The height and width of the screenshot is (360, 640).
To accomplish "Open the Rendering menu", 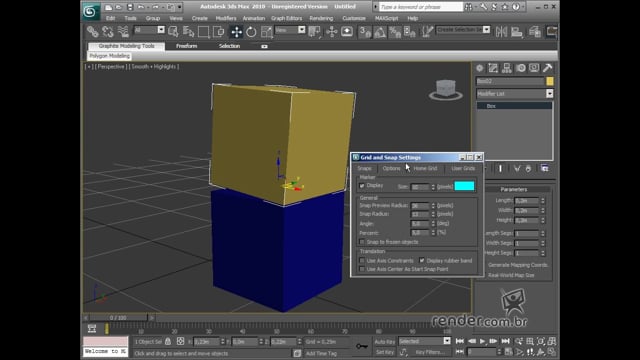I will coord(321,18).
